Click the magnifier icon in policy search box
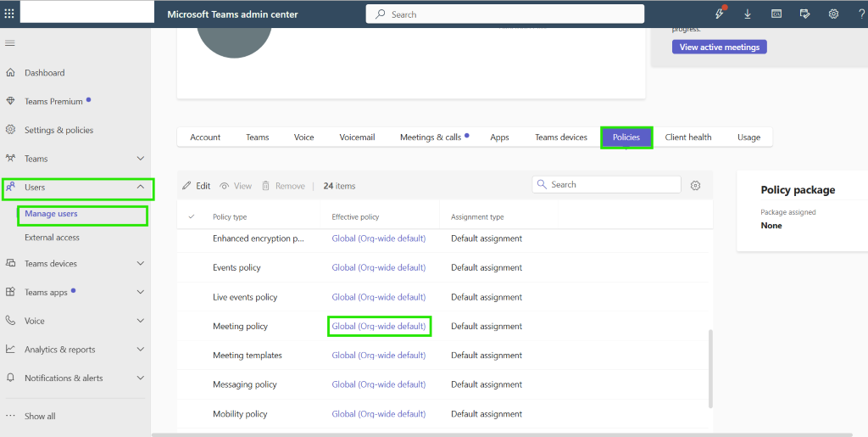Image resolution: width=868 pixels, height=437 pixels. click(542, 184)
